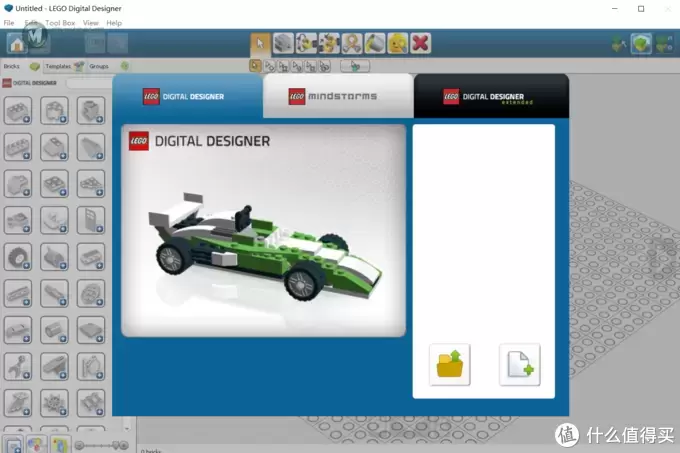Expand the door and window frame category

pos(91,220)
